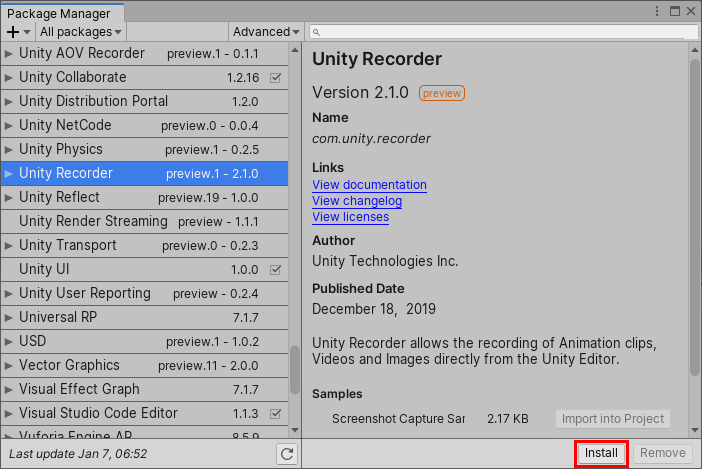Image resolution: width=702 pixels, height=469 pixels.
Task: Click the package list scrollbar thumb
Action: tap(295, 370)
